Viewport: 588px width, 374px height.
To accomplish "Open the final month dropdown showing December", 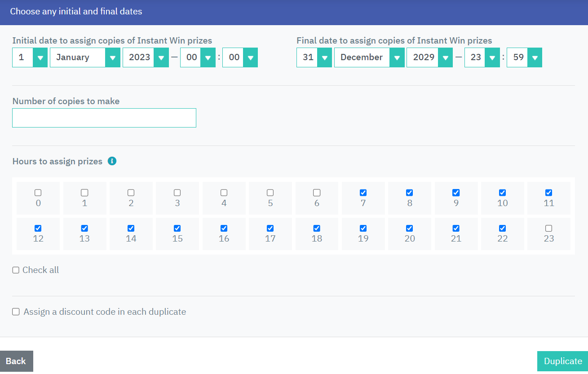I will point(369,57).
